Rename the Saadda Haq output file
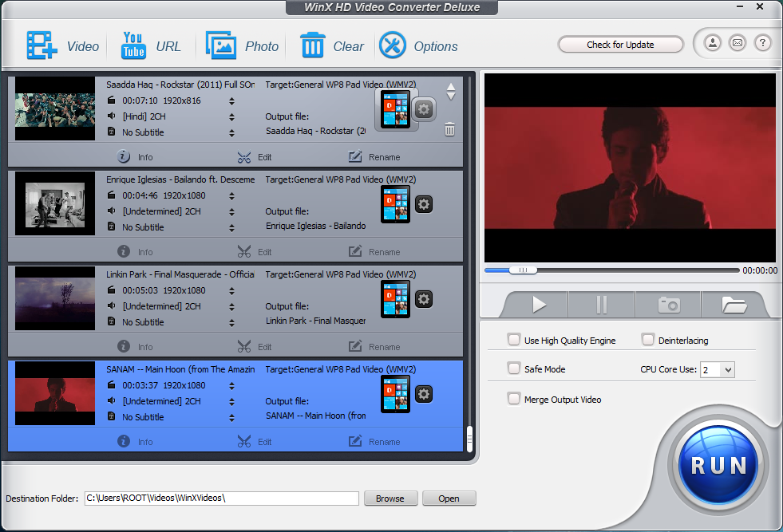783x532 pixels. 374,156
